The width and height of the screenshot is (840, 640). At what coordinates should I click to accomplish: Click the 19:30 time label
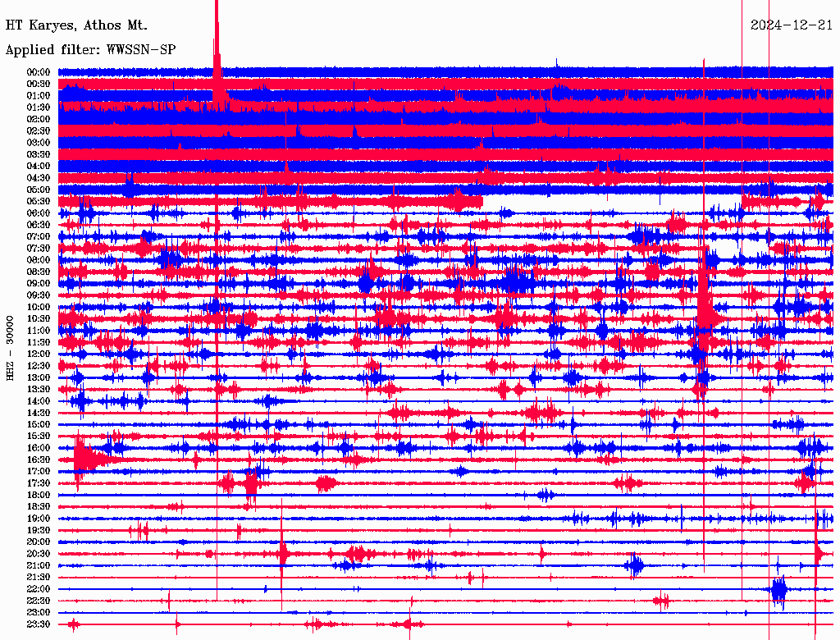tap(39, 530)
